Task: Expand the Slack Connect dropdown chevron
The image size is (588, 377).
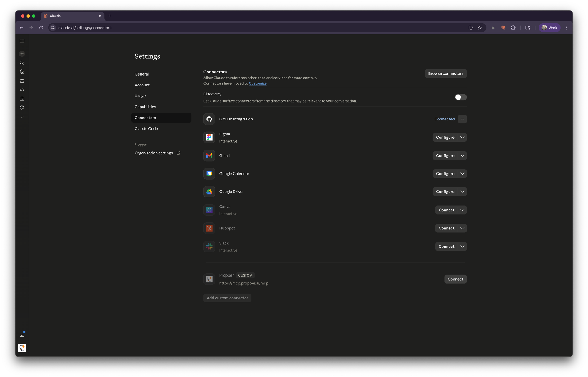Action: point(462,247)
